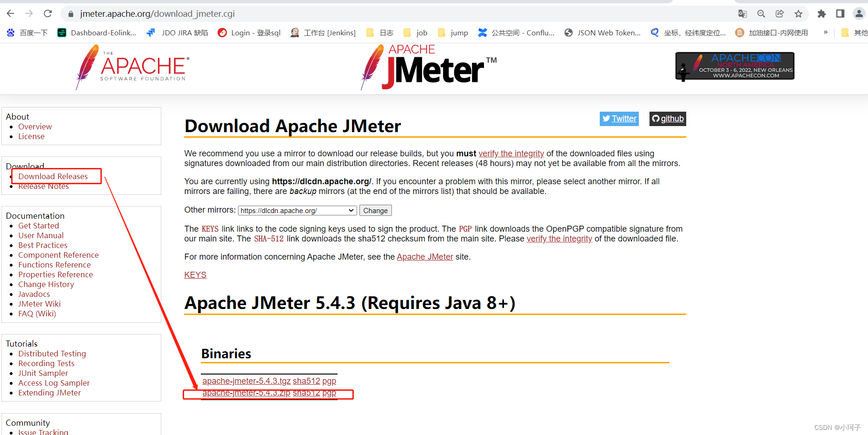Download apache-jmeter-5.4.3.tgz
The image size is (868, 435).
(246, 381)
